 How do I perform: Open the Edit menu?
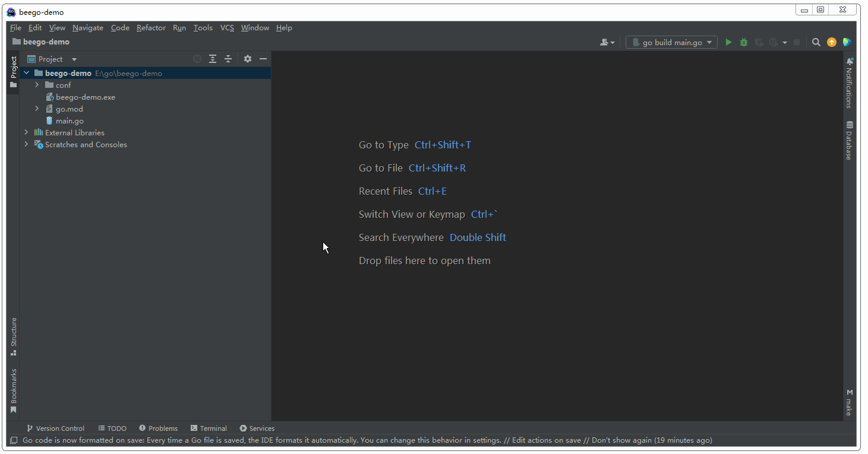pos(35,28)
